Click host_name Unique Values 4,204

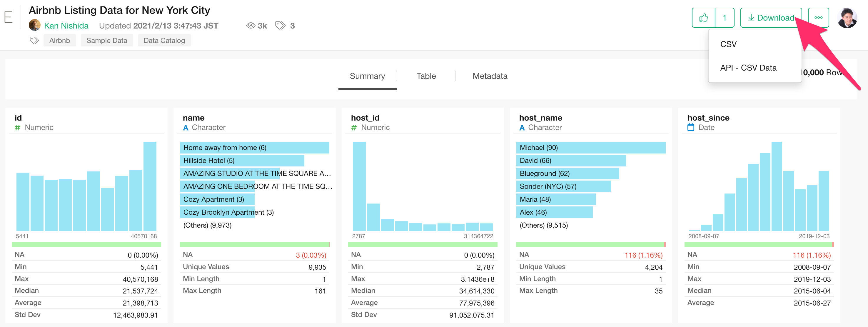654,267
